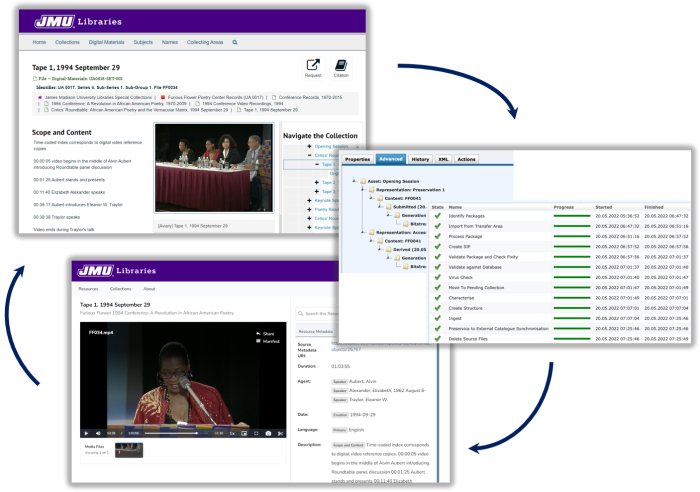Viewport: 700px width, 492px height.
Task: Open Subjects in the navigation bar
Action: 143,42
